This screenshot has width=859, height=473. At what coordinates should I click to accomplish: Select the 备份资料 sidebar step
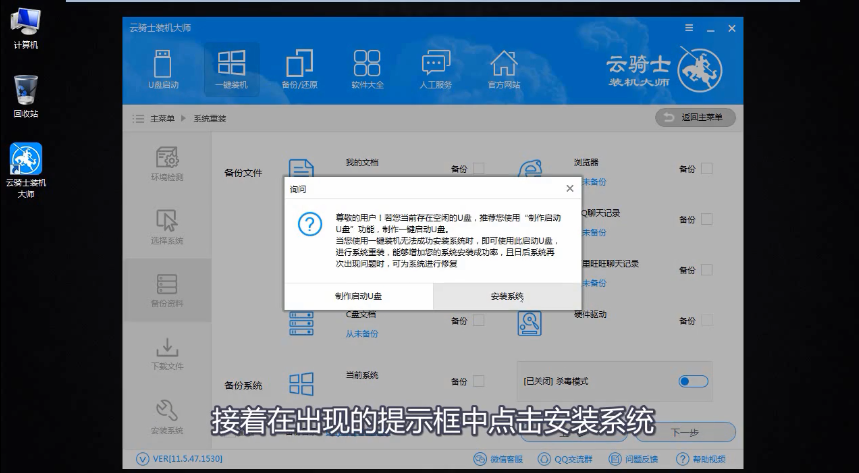tap(167, 290)
